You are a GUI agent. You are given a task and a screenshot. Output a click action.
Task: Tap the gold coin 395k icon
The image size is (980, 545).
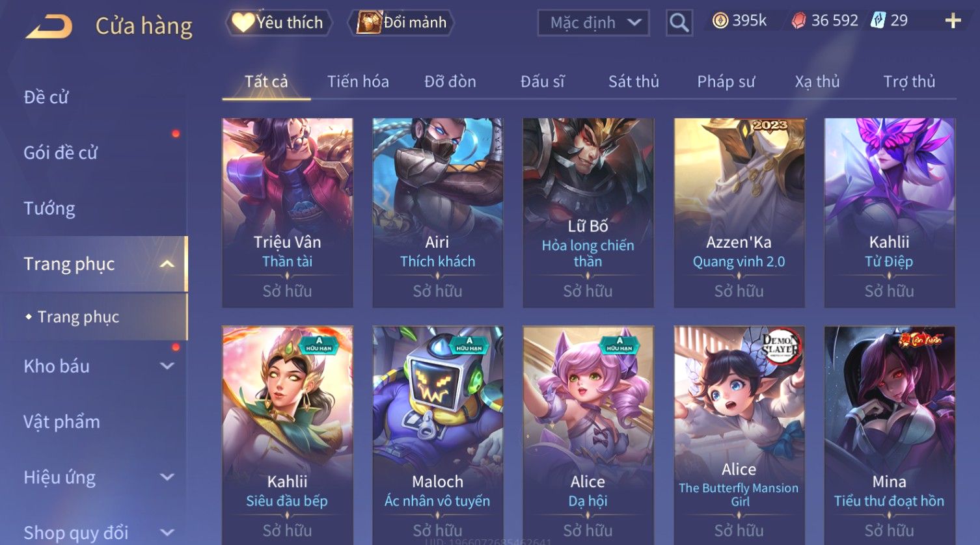(720, 21)
